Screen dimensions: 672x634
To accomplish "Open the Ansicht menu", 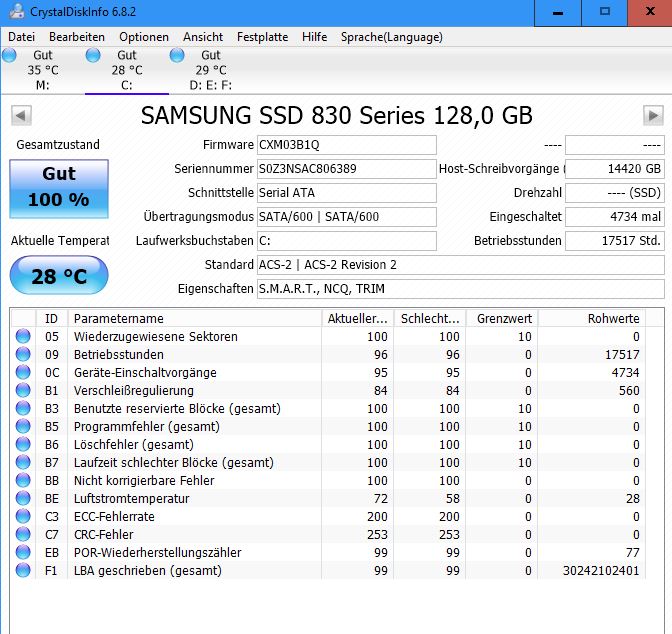I will 203,37.
